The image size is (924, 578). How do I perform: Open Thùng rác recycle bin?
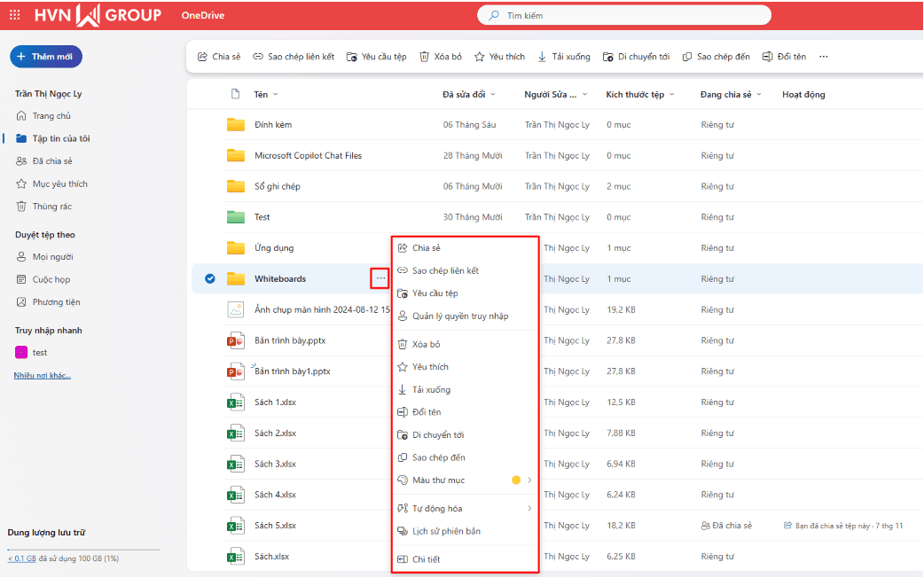coord(44,207)
